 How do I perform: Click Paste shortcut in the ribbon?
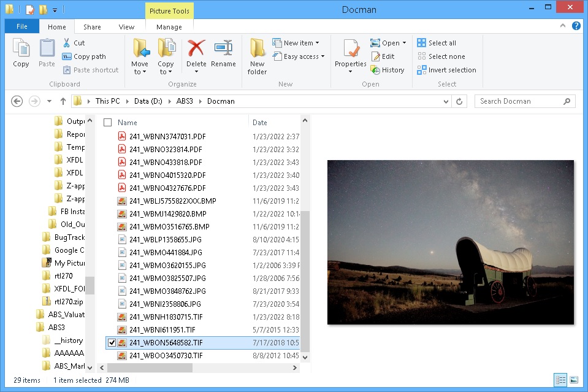91,70
